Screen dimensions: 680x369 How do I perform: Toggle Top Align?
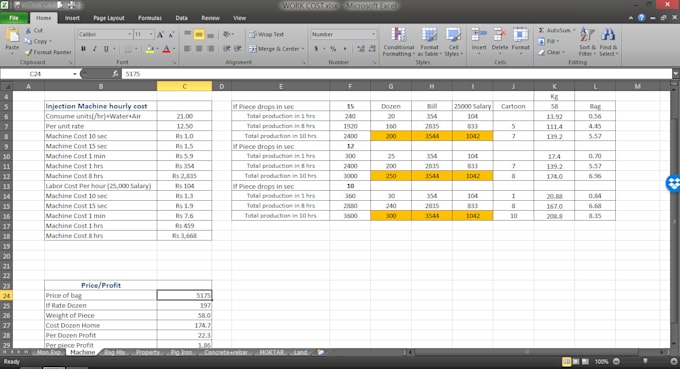tap(187, 34)
